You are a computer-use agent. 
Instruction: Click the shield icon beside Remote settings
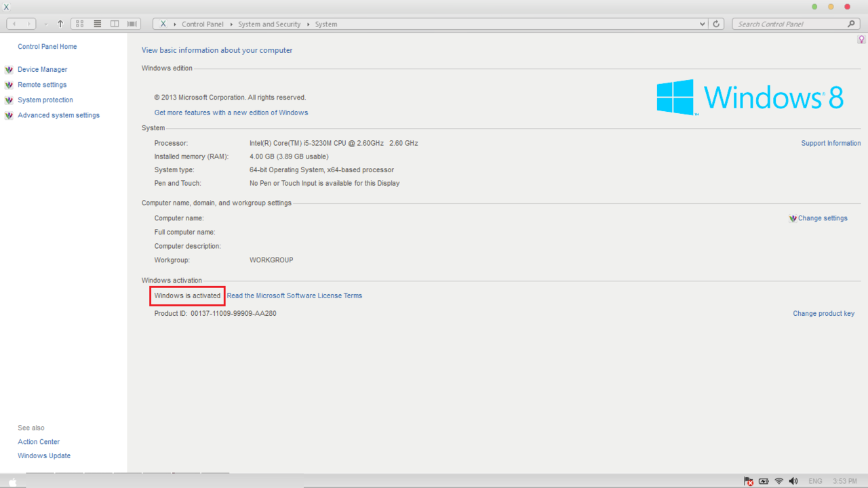pos(9,85)
